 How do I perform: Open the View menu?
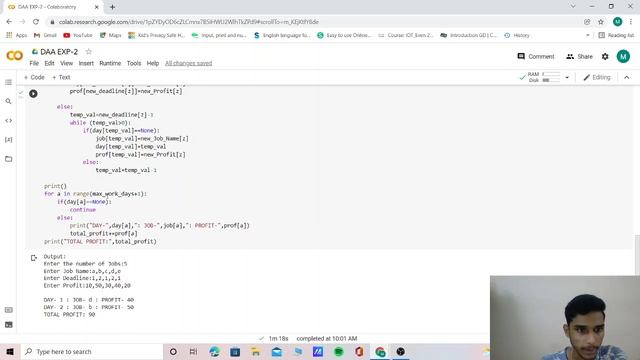pyautogui.click(x=67, y=63)
